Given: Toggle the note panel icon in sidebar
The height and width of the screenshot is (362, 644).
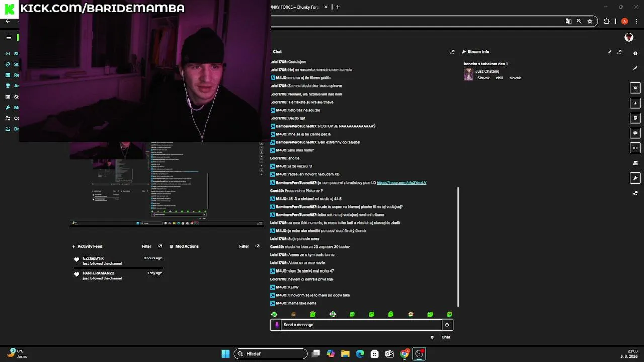Looking at the screenshot, I should [x=635, y=118].
